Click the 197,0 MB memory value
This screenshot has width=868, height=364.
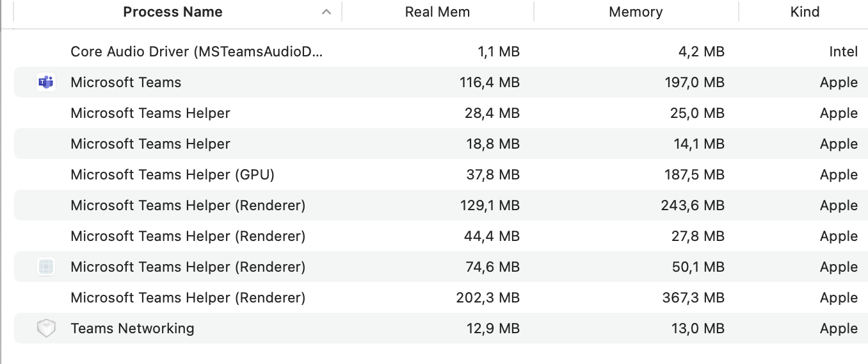pos(695,83)
